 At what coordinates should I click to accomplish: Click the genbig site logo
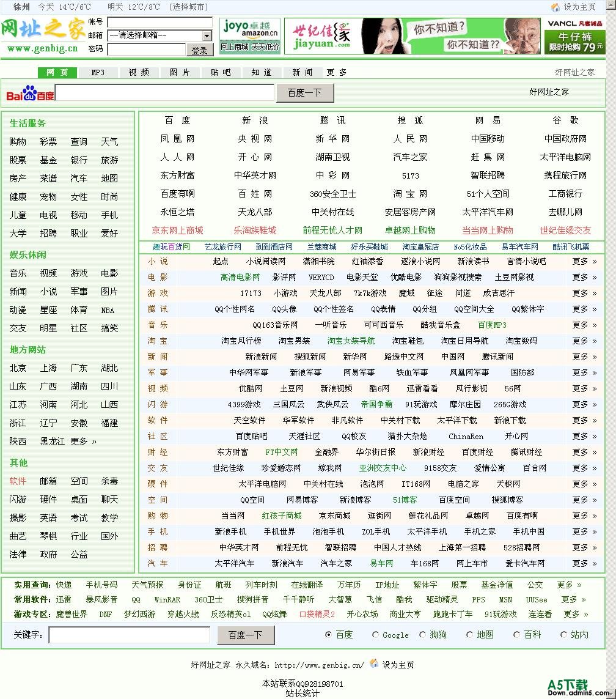[x=43, y=35]
